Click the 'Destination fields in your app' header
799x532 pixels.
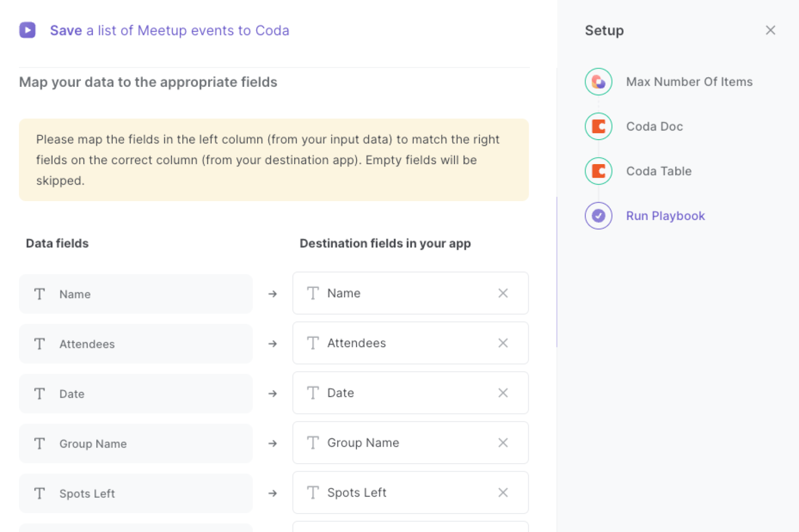click(385, 244)
